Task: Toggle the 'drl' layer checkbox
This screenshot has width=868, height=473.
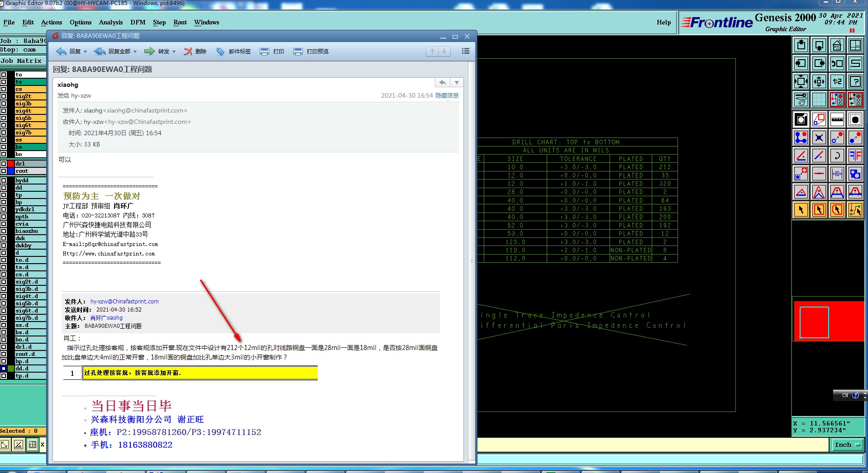Action: tap(4, 164)
